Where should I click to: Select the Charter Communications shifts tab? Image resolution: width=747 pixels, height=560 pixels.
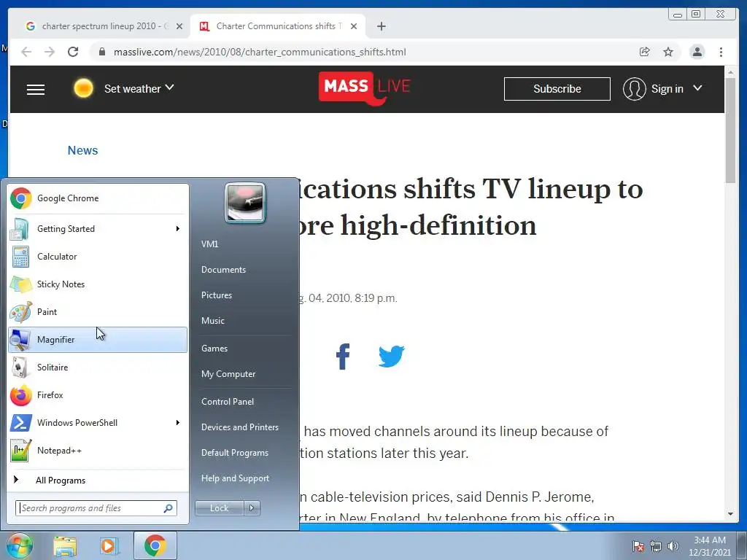click(x=279, y=26)
